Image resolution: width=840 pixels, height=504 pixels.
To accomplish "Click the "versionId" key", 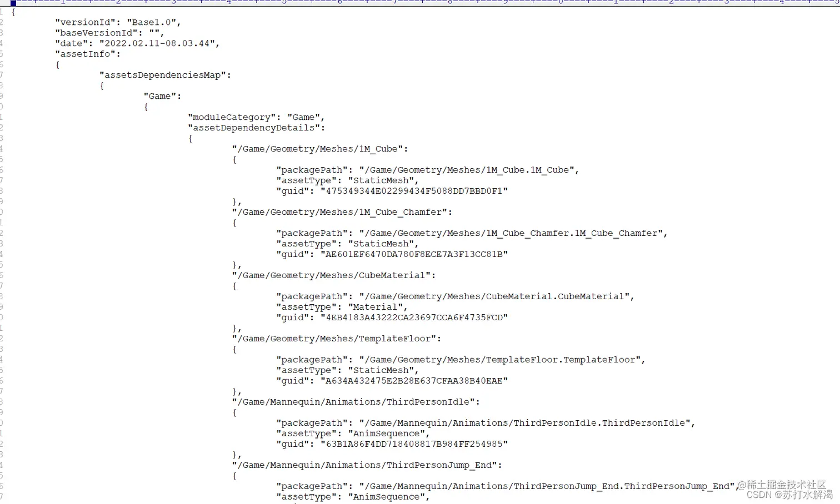I will (x=86, y=23).
